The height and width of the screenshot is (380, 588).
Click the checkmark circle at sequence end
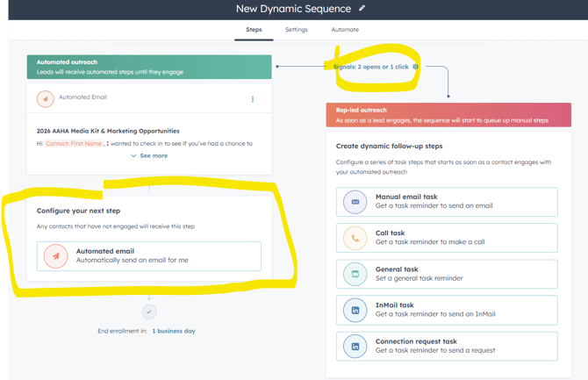click(x=149, y=311)
